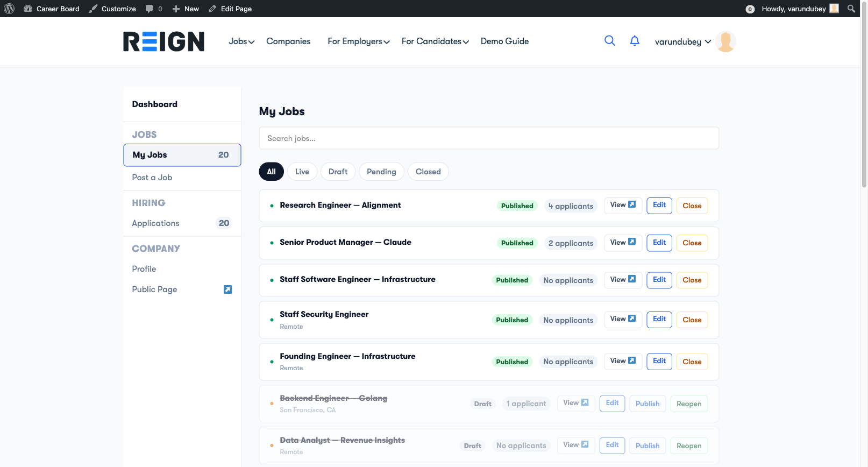Expand the Jobs nav dropdown
Image resolution: width=868 pixels, height=467 pixels.
(x=241, y=41)
